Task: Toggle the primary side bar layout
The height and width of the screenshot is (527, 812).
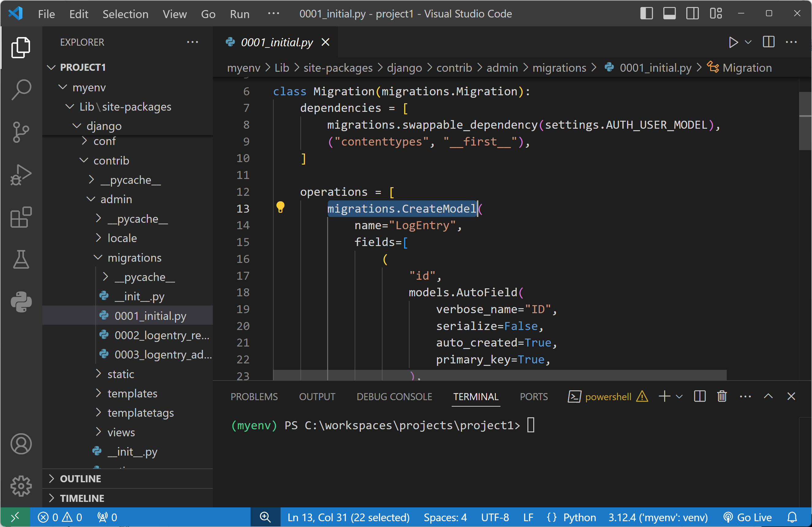Action: (646, 14)
